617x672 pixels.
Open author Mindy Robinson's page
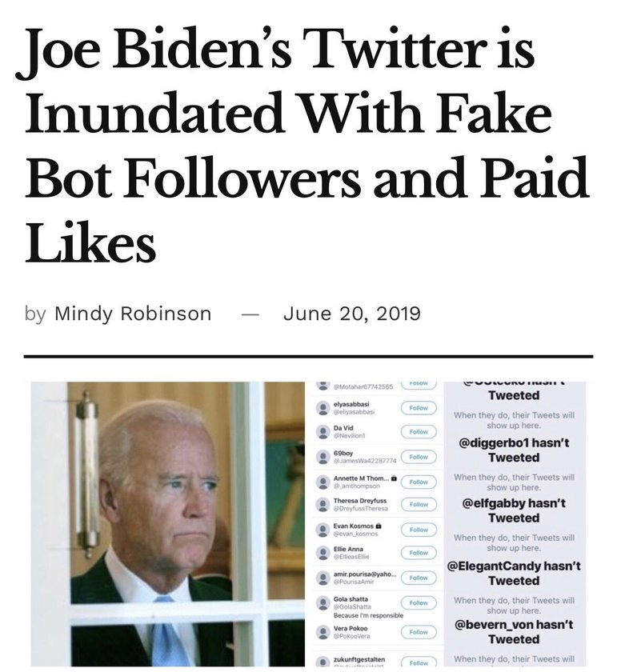pyautogui.click(x=133, y=314)
